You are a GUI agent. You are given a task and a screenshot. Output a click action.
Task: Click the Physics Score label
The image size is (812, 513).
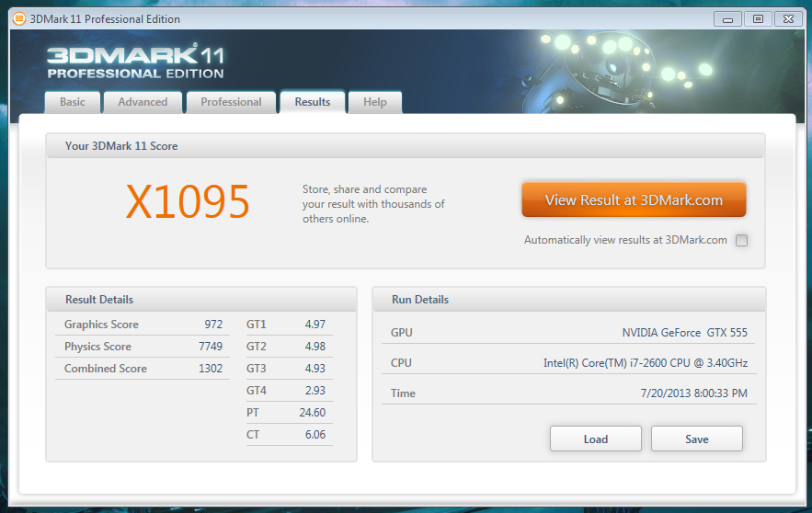coord(97,347)
